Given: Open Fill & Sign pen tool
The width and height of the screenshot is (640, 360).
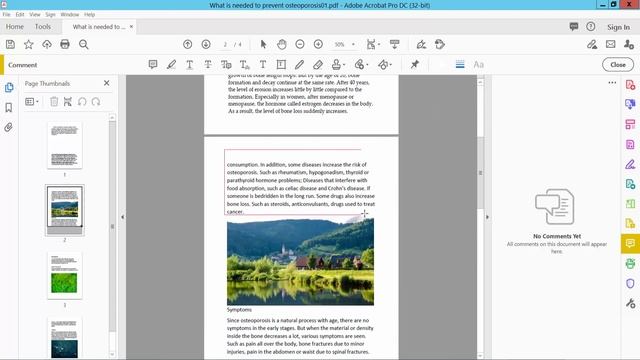Looking at the screenshot, I should (x=630, y=164).
